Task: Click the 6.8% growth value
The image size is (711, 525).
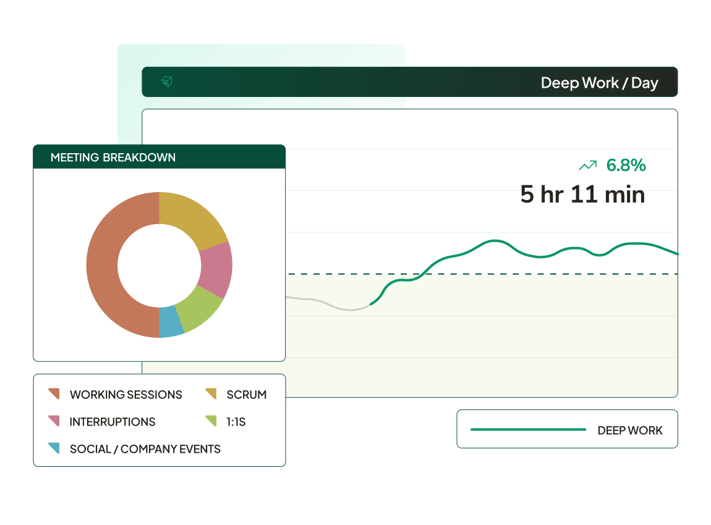Action: pyautogui.click(x=626, y=165)
